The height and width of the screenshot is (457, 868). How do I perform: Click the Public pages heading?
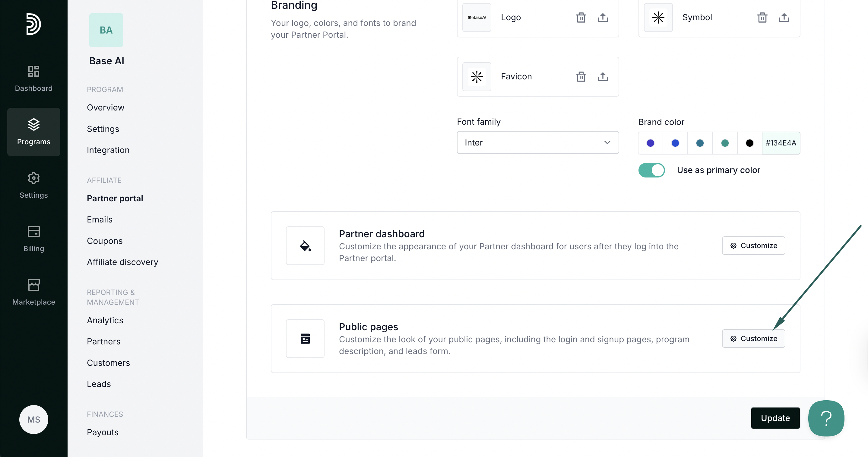[x=368, y=327]
